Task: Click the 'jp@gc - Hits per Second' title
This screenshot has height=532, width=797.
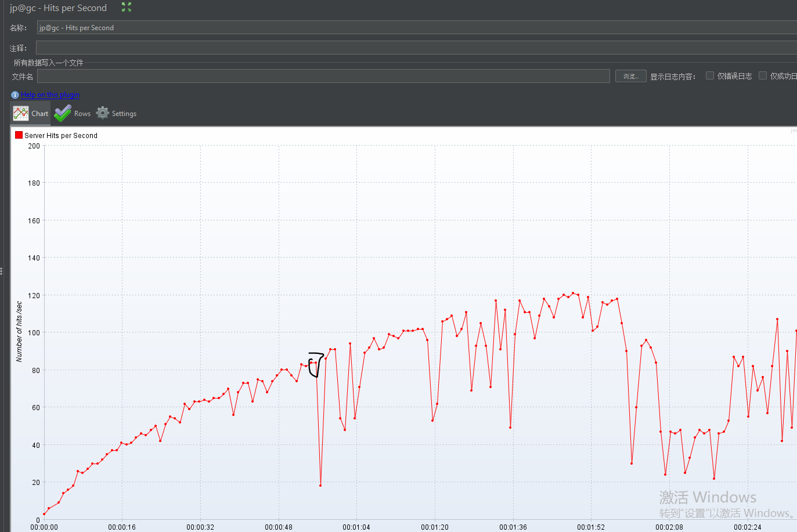Action: pos(58,8)
